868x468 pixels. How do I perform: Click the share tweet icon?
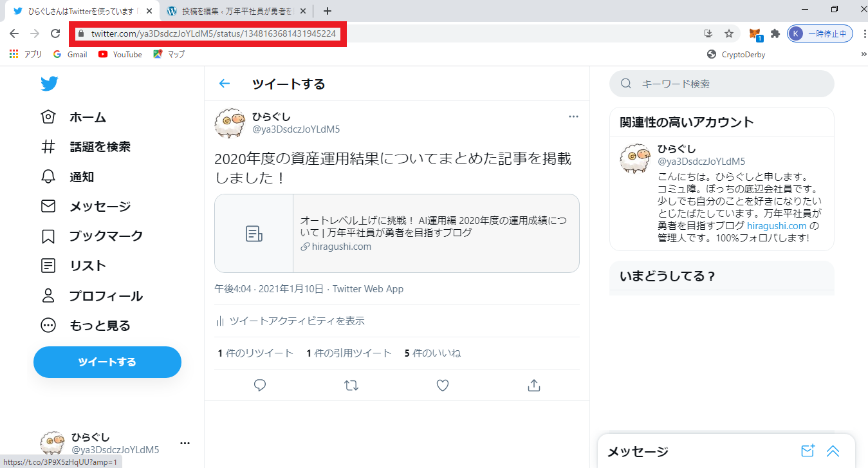point(533,385)
